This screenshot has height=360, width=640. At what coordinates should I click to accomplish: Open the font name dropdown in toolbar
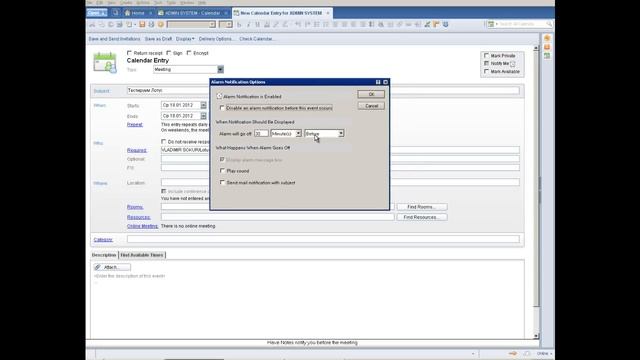(212, 25)
